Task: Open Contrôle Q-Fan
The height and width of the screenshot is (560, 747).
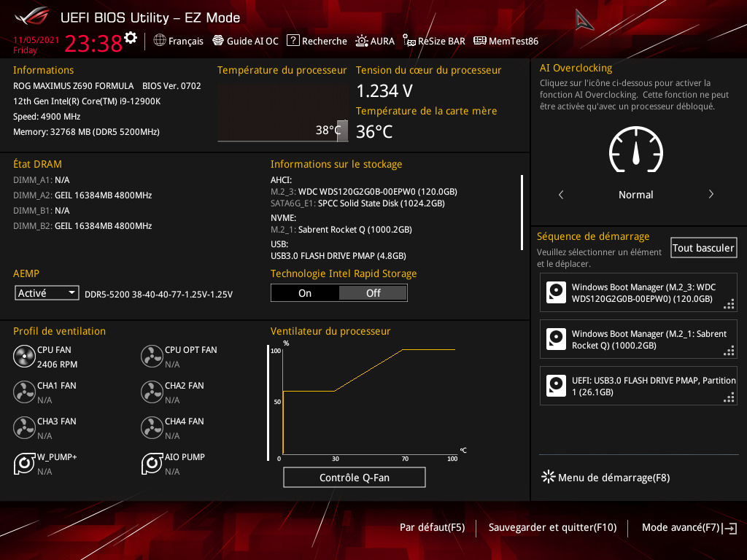Action: pos(355,477)
